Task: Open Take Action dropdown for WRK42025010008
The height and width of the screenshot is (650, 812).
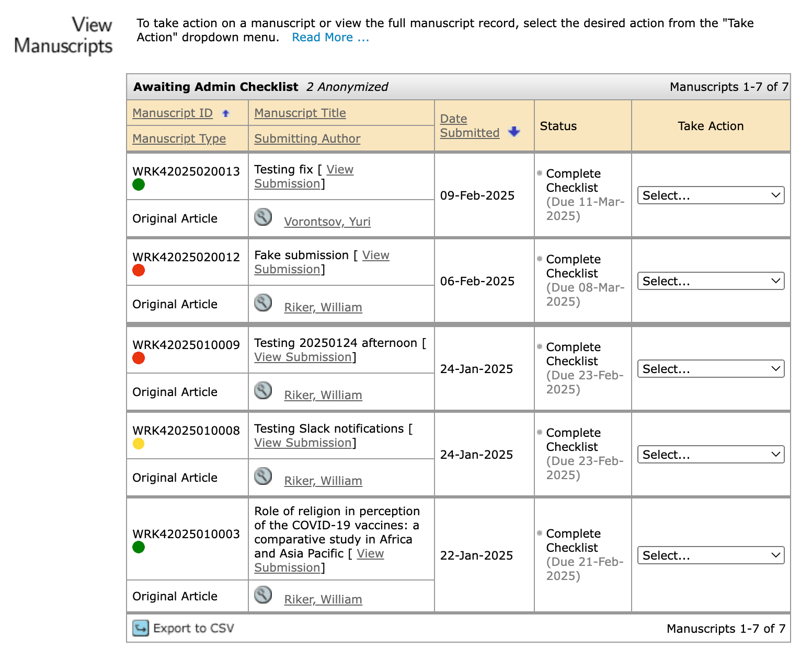Action: pos(711,455)
